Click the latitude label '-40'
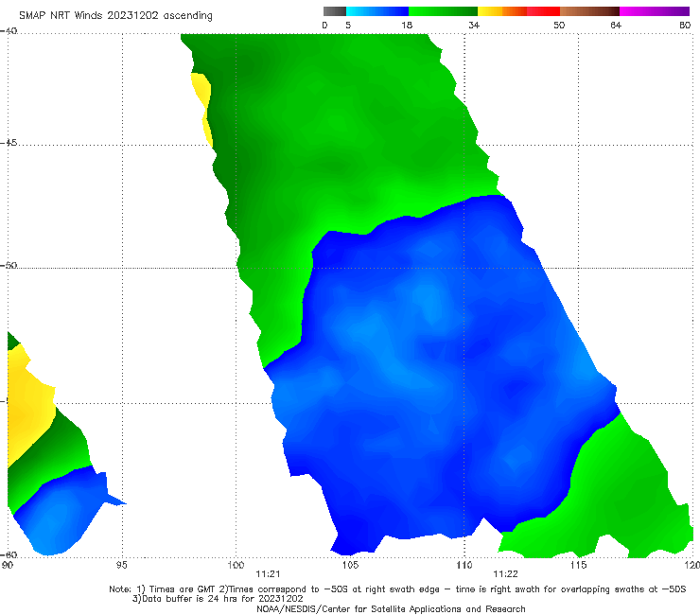 point(9,31)
